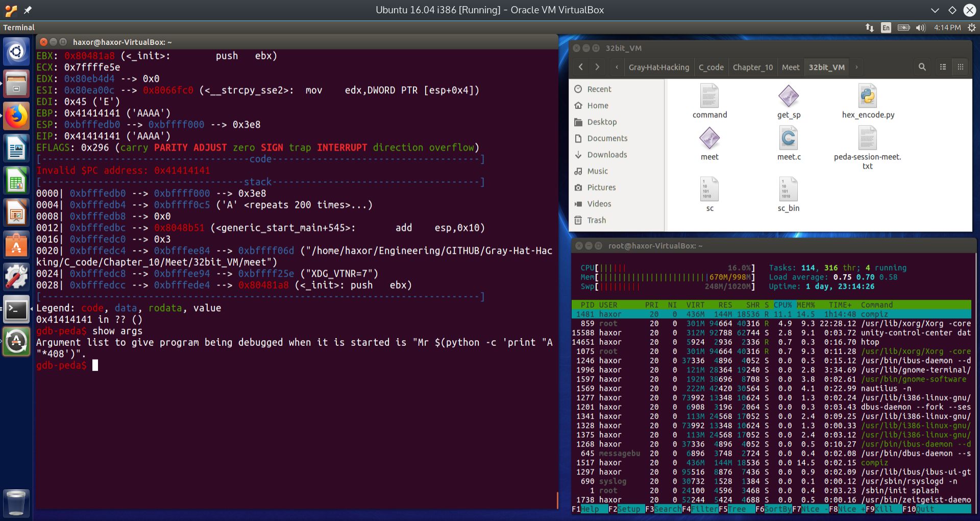Click the network activity arrows indicator
The height and width of the screenshot is (521, 980).
pos(869,28)
